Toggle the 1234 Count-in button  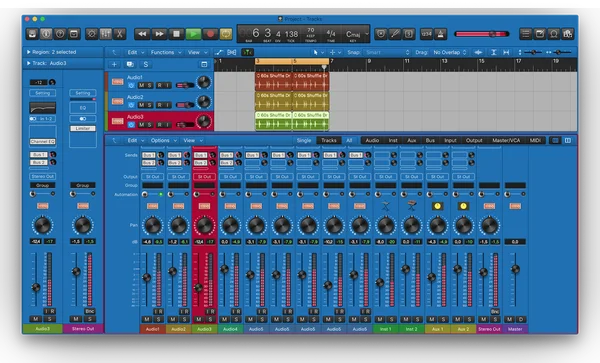point(426,34)
